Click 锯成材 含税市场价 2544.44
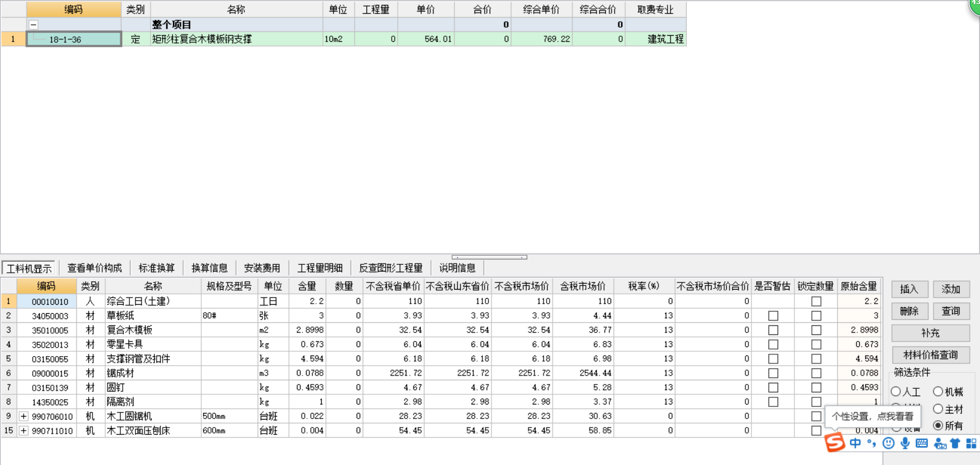The width and height of the screenshot is (980, 465). (583, 373)
